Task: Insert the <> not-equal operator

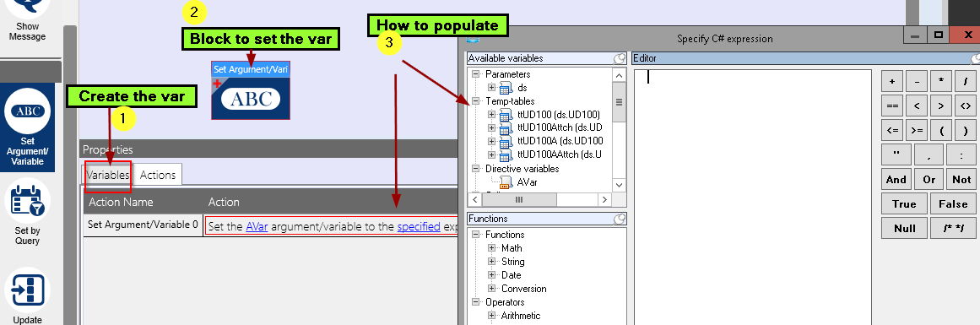Action: click(x=966, y=106)
